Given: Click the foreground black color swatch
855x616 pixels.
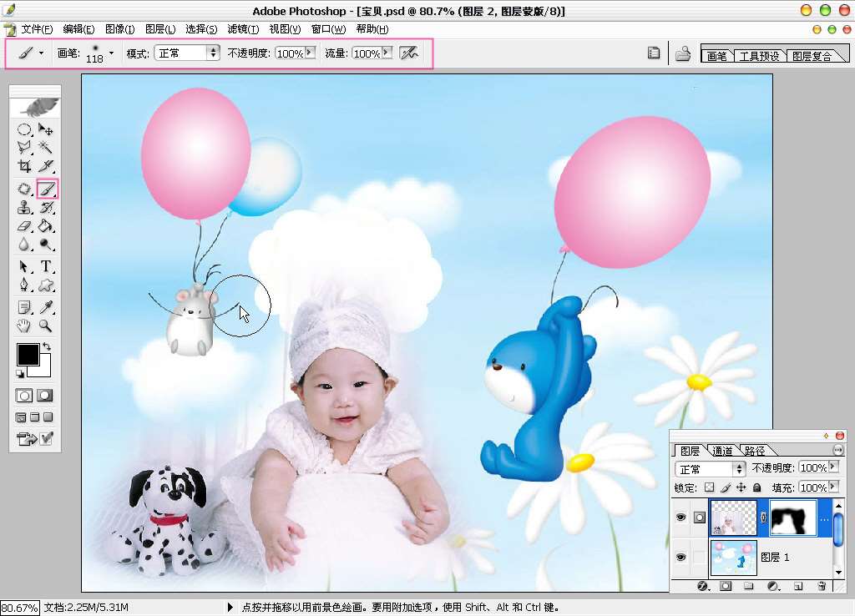Looking at the screenshot, I should (28, 354).
